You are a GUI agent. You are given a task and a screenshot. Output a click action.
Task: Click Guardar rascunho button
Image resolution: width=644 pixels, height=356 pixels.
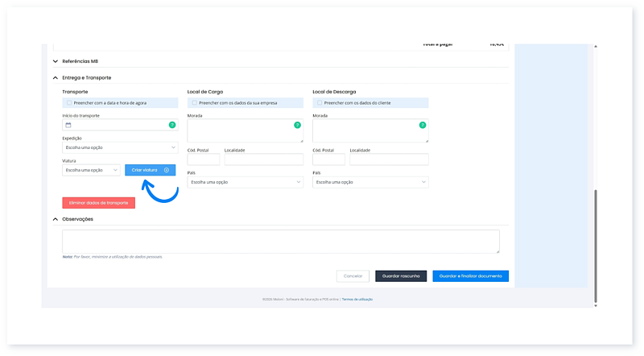400,275
